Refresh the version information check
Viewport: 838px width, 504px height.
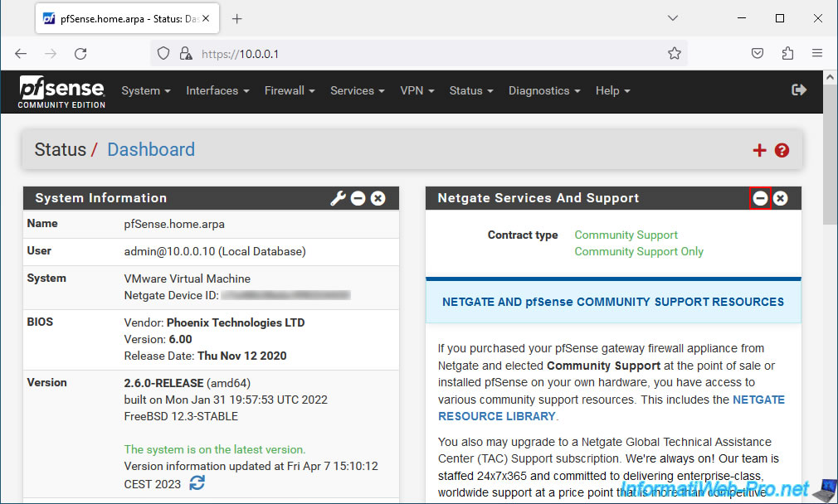click(197, 482)
